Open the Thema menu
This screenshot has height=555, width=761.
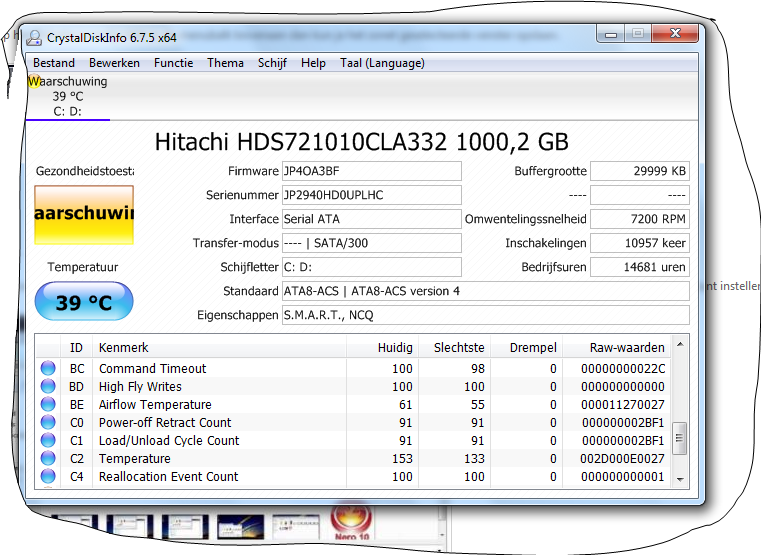point(225,63)
